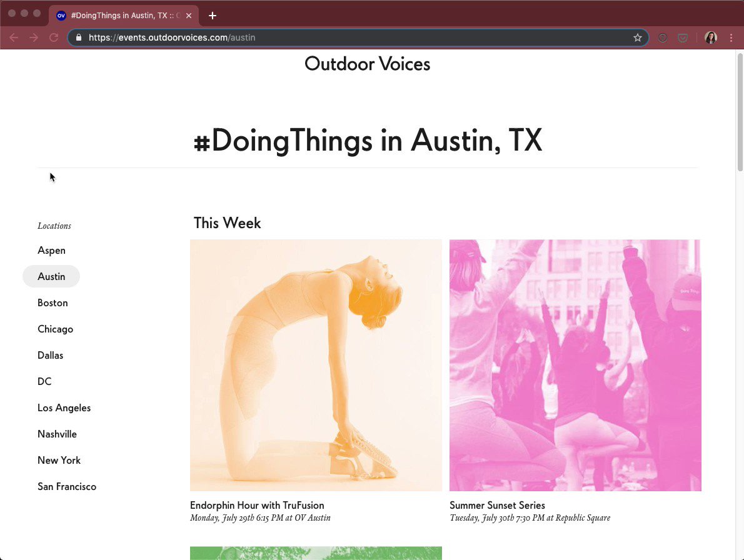This screenshot has height=560, width=744.
Task: Click the lock icon in address bar
Action: (x=79, y=37)
